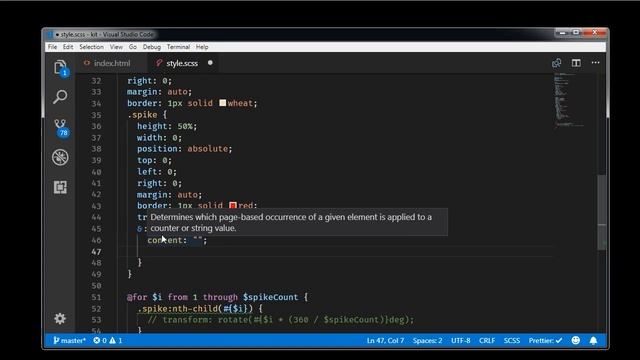Screen dimensions: 640x360
Task: Click the Prettier status item
Action: tap(545, 340)
